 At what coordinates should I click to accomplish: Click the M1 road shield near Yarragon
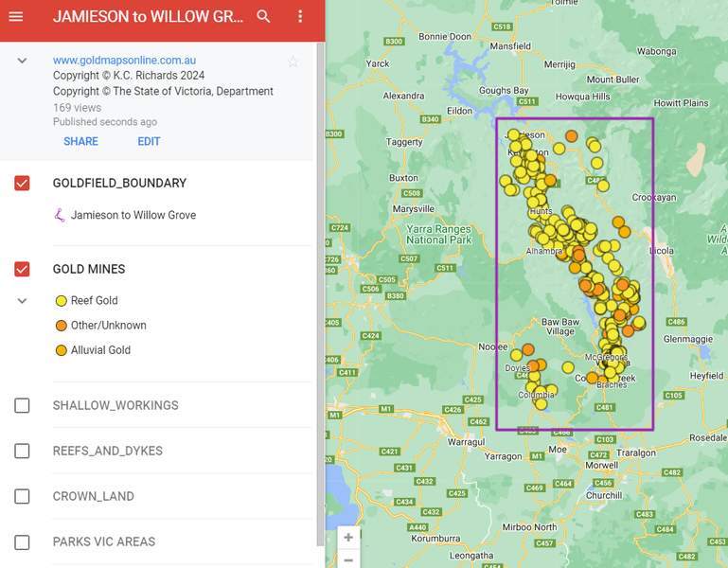point(537,456)
